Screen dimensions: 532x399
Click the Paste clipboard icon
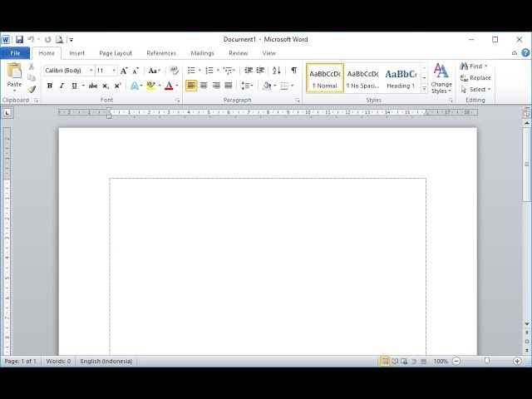pyautogui.click(x=14, y=71)
